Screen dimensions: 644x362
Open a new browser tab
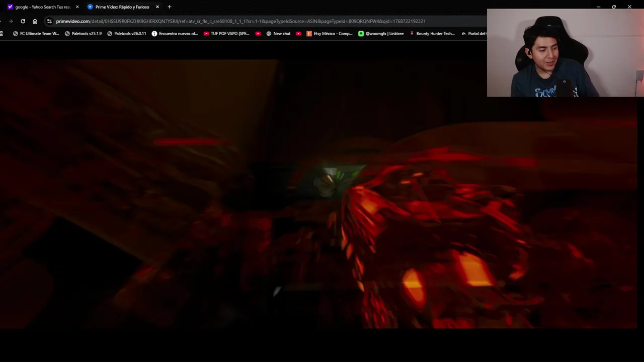pos(170,7)
